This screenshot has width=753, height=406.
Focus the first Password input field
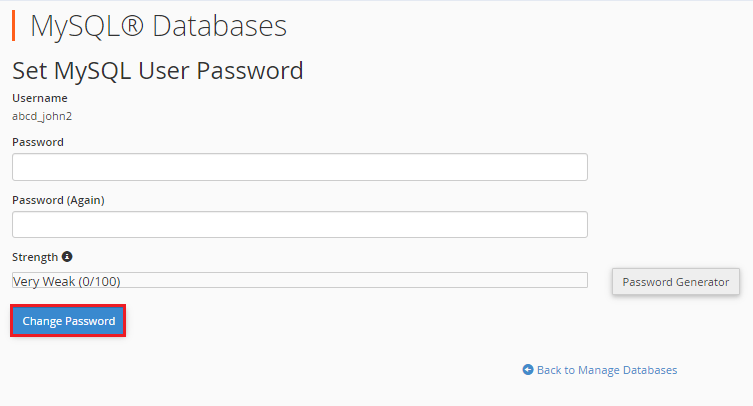pos(299,167)
